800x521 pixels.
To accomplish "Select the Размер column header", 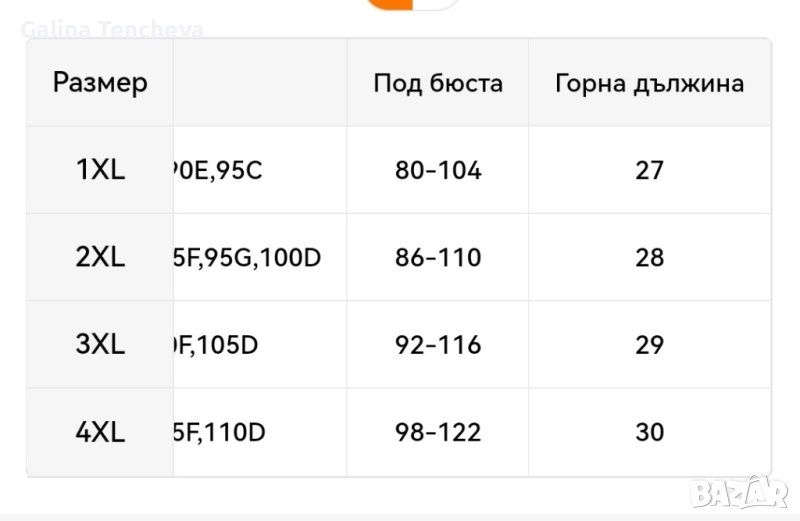I will [x=100, y=82].
